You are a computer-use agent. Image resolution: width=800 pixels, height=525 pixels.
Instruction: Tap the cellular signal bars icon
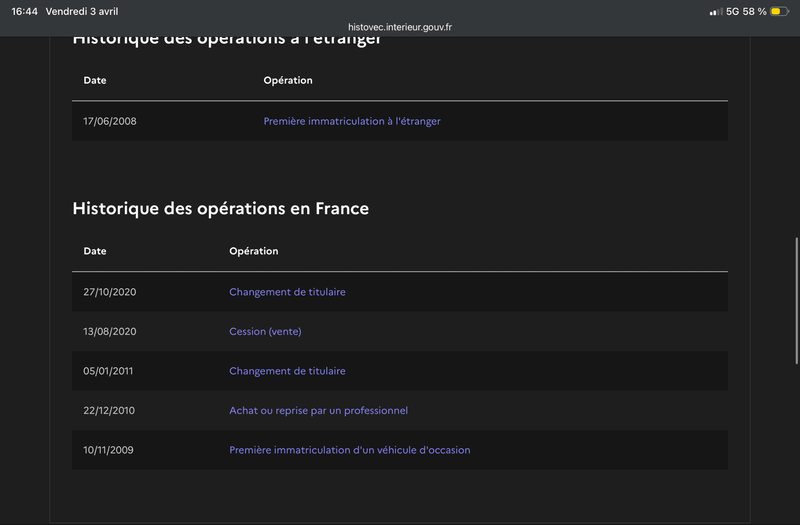(715, 11)
